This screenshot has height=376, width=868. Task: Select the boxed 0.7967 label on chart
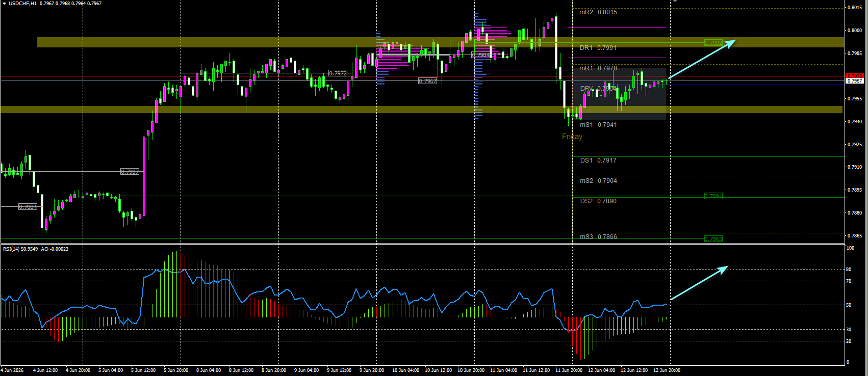pyautogui.click(x=427, y=81)
